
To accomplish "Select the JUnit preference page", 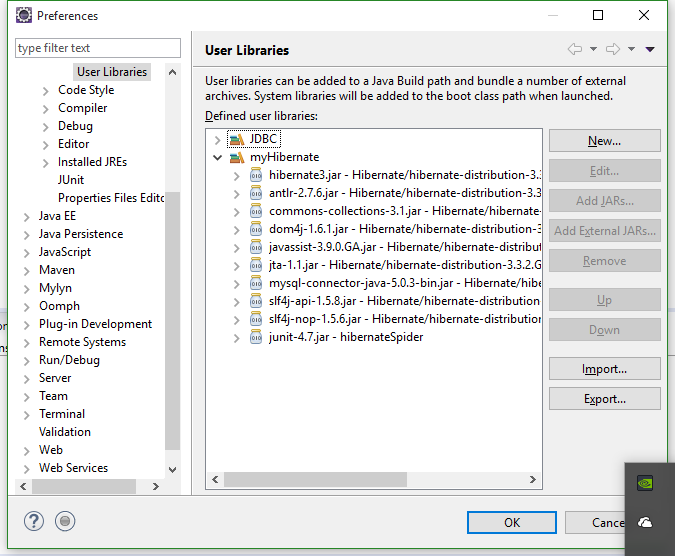I will pyautogui.click(x=71, y=180).
